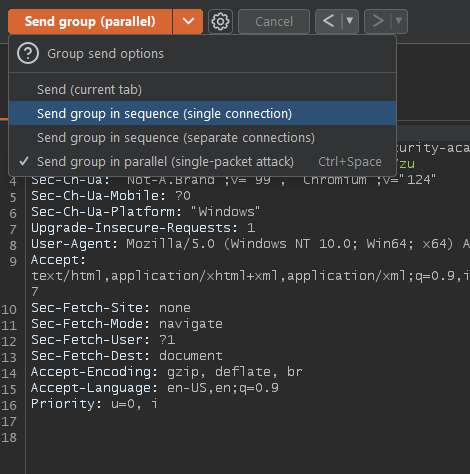Click the Accept-Language header line

point(155,388)
